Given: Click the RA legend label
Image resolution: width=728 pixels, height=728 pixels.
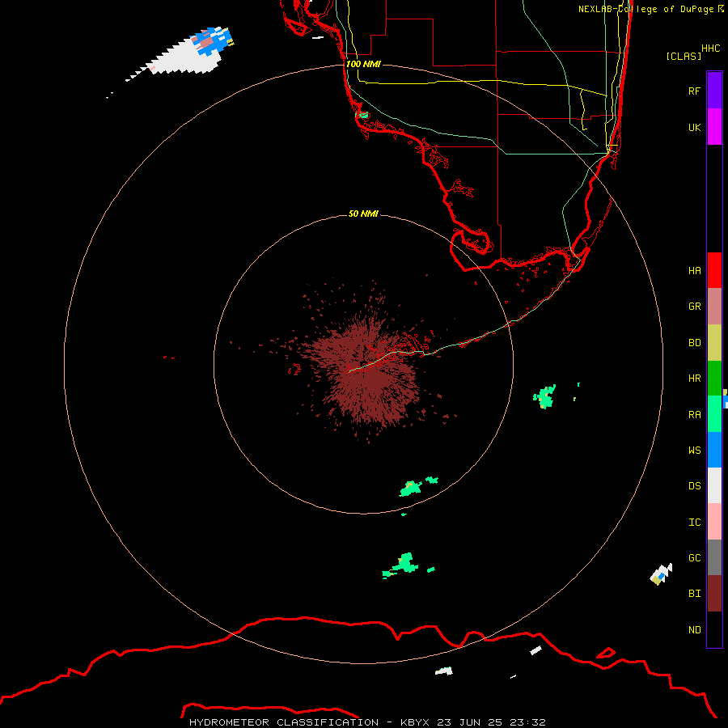Looking at the screenshot, I should click(x=694, y=415).
